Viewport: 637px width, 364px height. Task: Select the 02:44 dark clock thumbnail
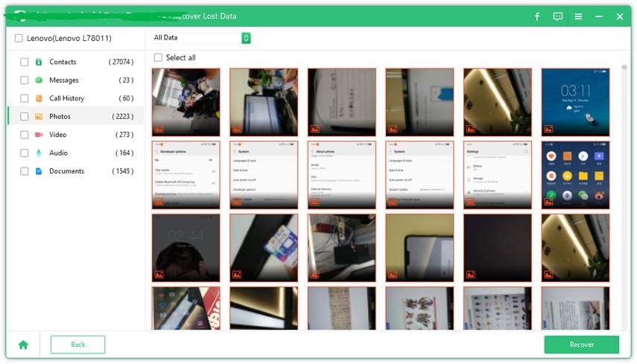(x=186, y=248)
